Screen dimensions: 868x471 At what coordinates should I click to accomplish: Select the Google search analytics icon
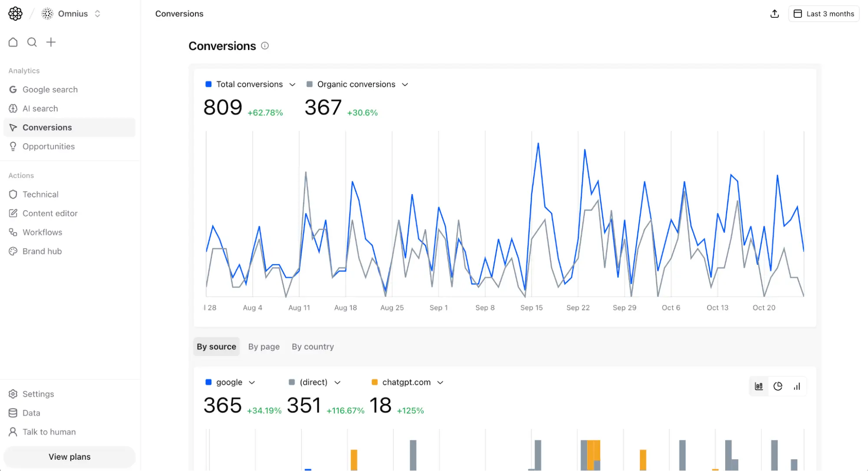[13, 89]
